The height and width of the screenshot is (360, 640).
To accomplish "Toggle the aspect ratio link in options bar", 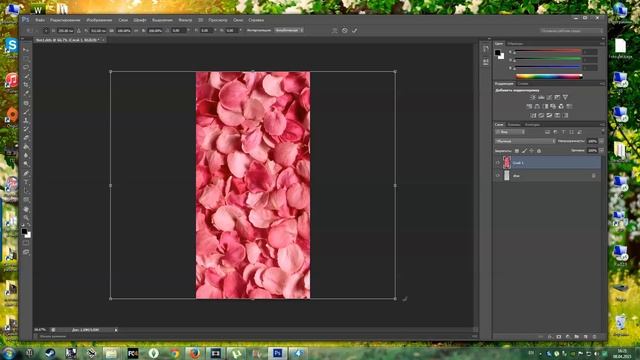I will coord(136,31).
